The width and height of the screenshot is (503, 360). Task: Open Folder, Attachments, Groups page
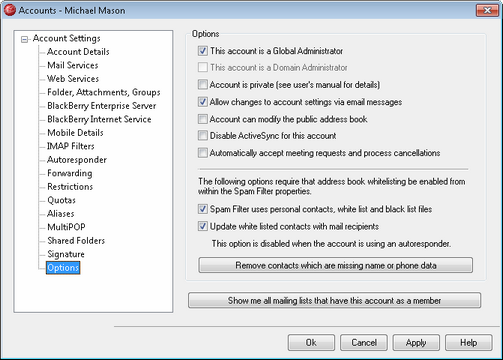[x=104, y=92]
